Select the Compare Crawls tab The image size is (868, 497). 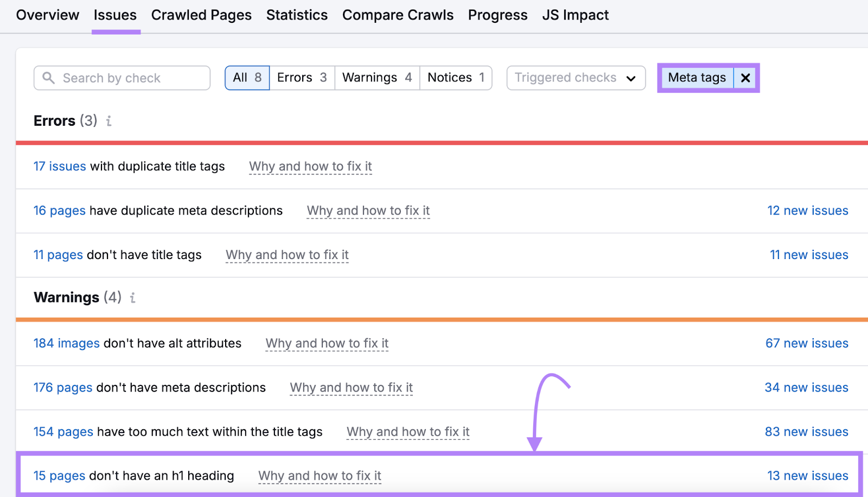398,15
